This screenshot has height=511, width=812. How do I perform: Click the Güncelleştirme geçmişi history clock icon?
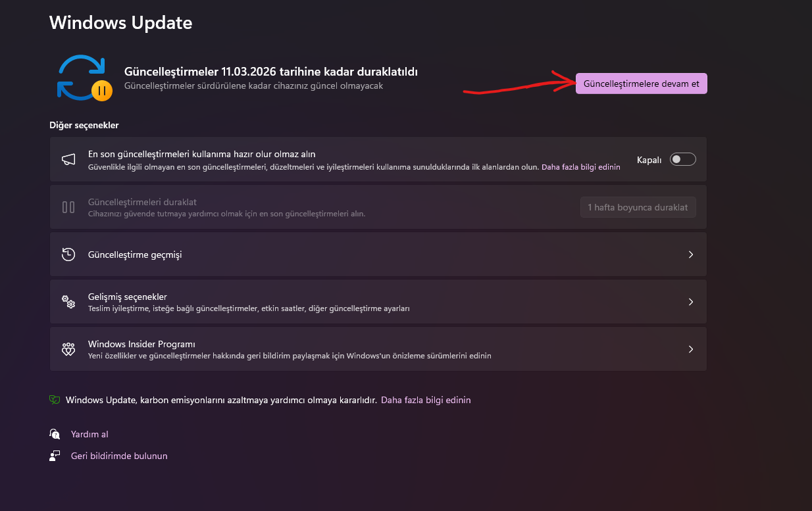68,255
